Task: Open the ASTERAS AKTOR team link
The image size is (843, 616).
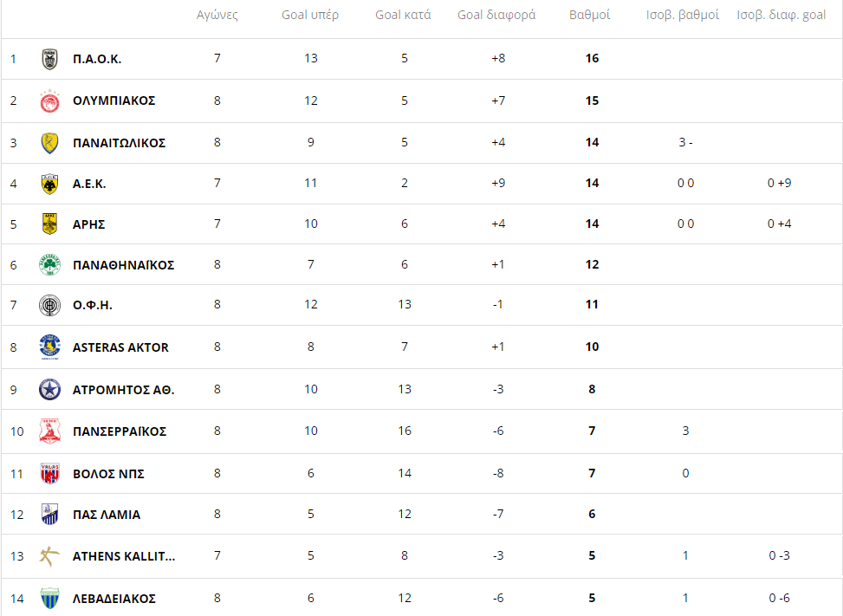Action: (120, 347)
